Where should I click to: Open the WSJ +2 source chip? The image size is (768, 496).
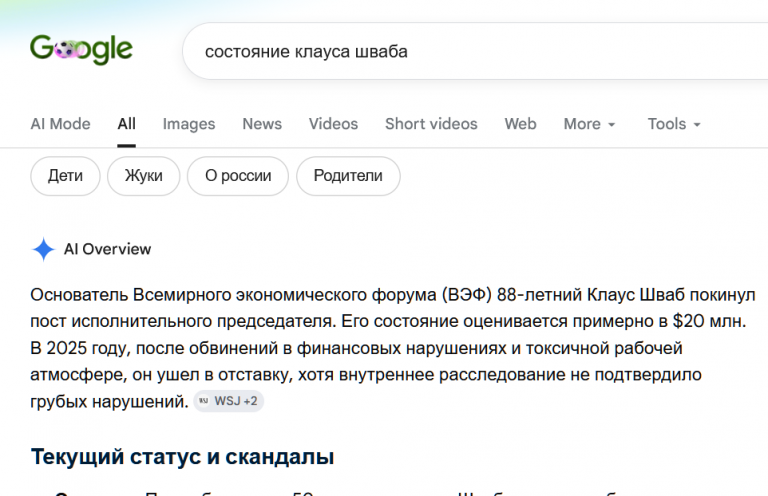(x=229, y=401)
